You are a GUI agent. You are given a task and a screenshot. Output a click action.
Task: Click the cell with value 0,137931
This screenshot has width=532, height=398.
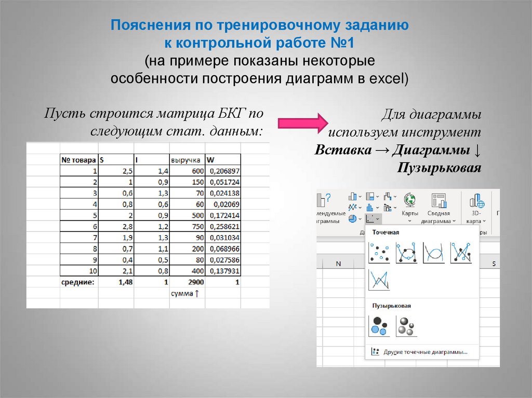pyautogui.click(x=223, y=271)
